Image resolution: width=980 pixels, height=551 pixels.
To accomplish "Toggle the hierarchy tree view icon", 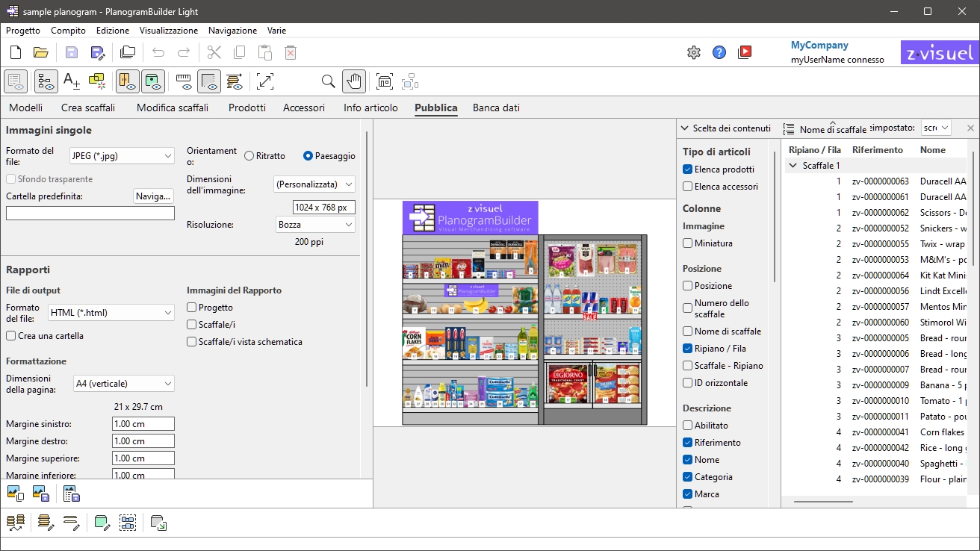I will point(46,81).
